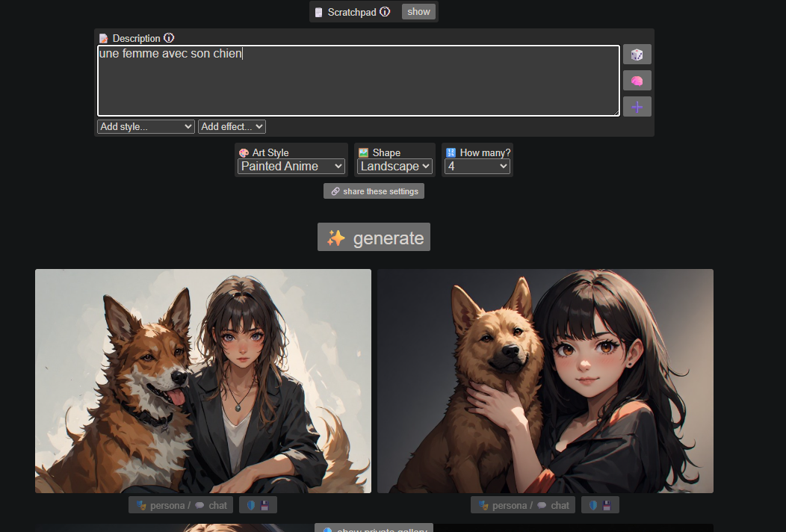This screenshot has height=532, width=786.
Task: Click chat under the corgi image
Action: (x=211, y=505)
